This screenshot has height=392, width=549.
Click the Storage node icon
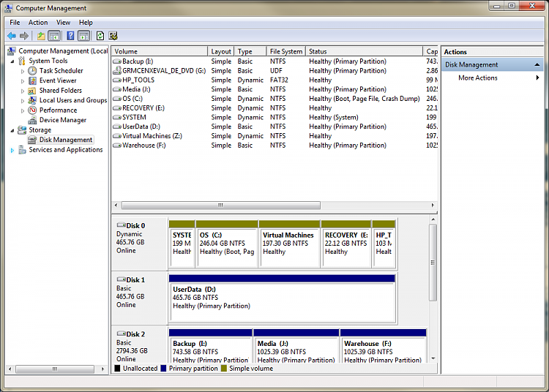22,130
